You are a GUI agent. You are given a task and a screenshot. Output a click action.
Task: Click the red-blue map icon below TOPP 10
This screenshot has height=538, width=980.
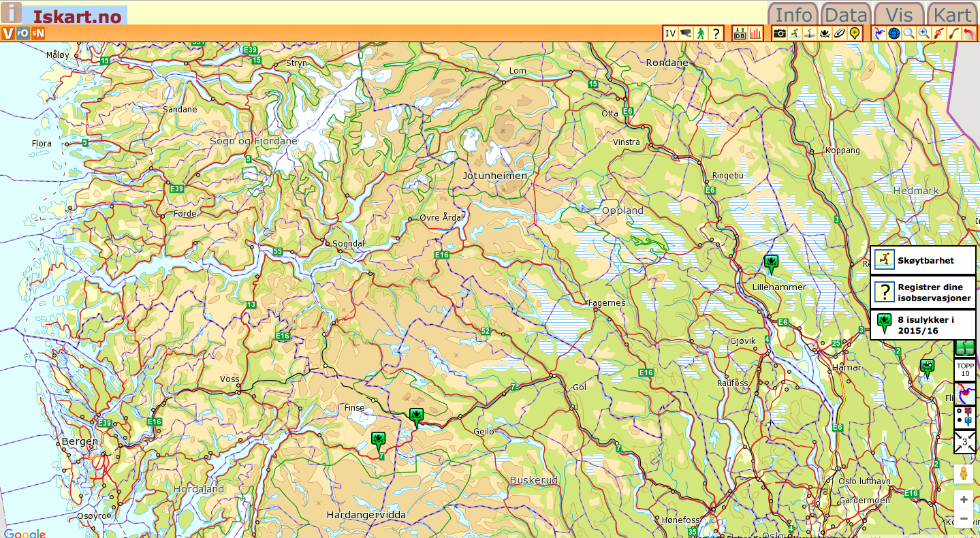tap(964, 394)
